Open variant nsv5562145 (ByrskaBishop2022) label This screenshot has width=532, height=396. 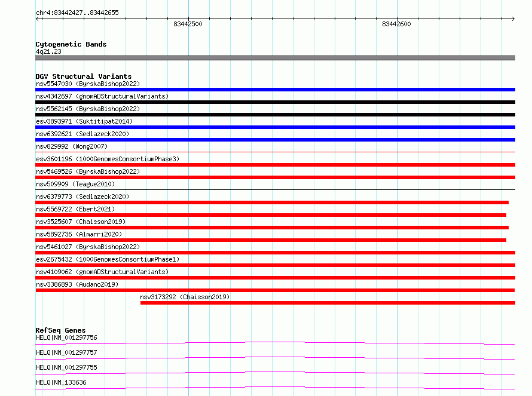pos(88,109)
